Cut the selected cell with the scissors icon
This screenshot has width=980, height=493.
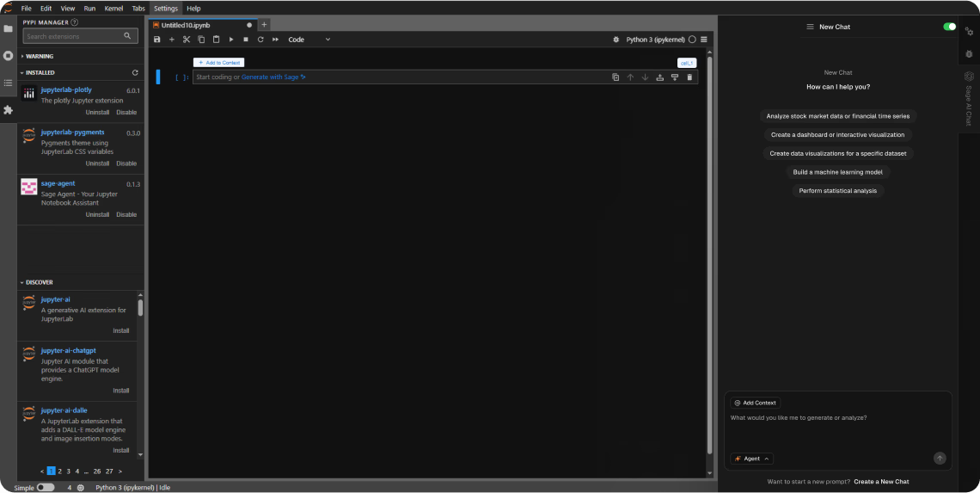point(187,40)
